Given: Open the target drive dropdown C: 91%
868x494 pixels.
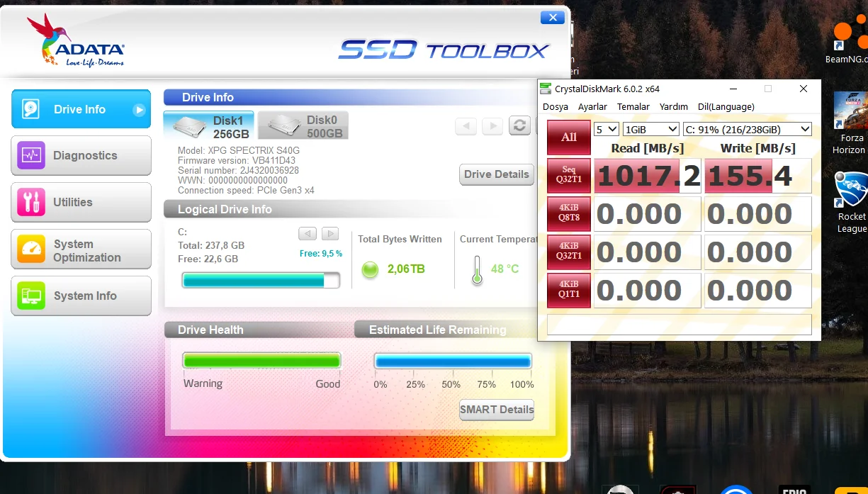Looking at the screenshot, I should coord(748,129).
